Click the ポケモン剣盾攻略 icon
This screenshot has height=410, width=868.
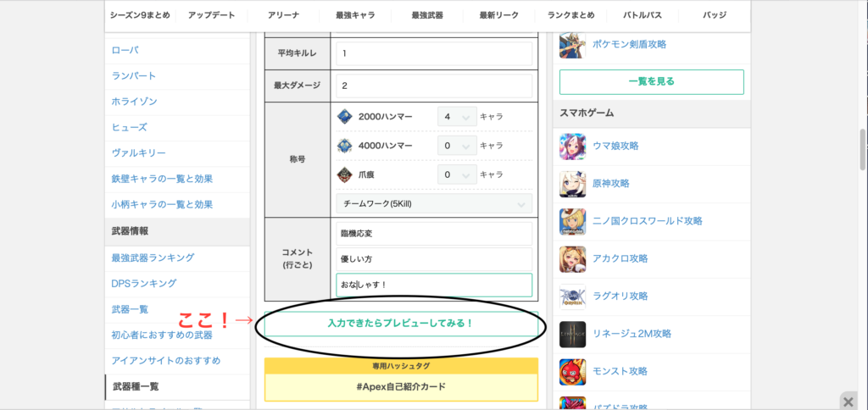572,45
